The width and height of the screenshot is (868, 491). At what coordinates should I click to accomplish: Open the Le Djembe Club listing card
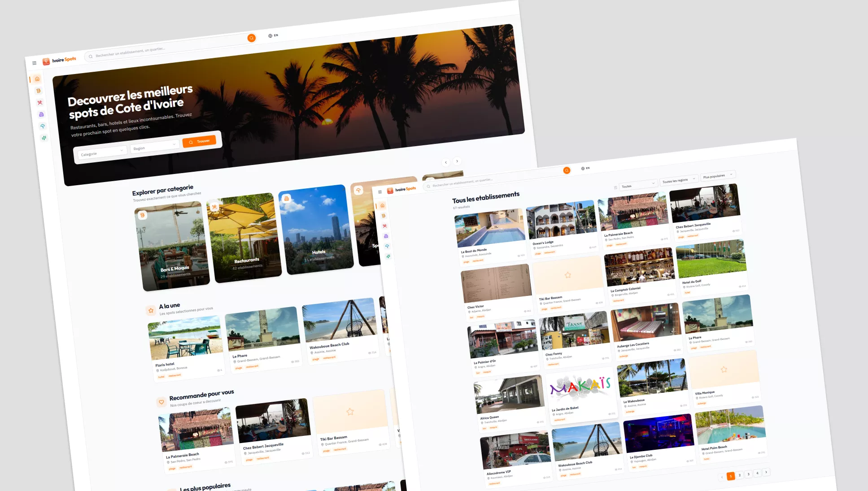point(660,442)
